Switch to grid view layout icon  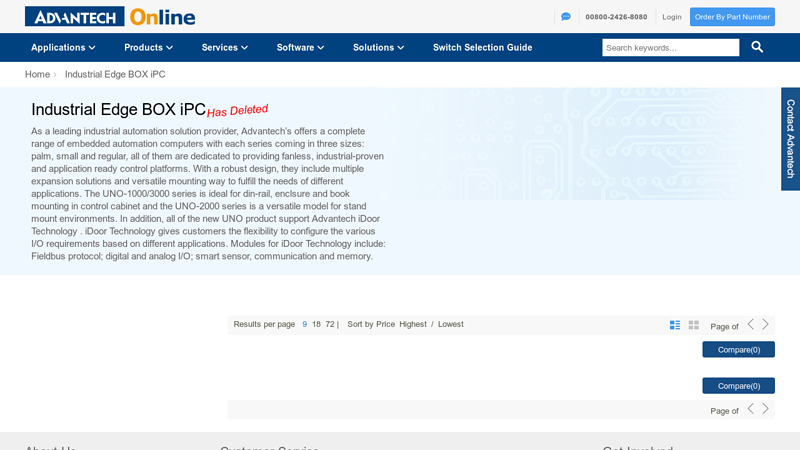pyautogui.click(x=694, y=325)
